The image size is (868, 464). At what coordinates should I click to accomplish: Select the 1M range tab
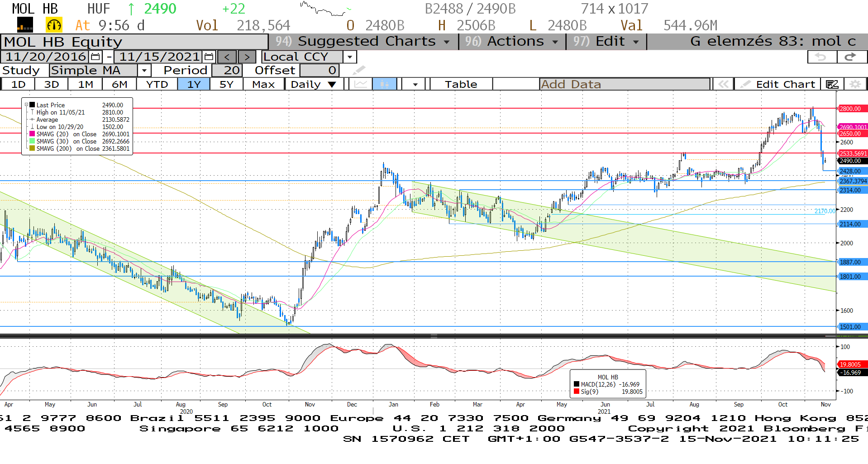point(85,84)
